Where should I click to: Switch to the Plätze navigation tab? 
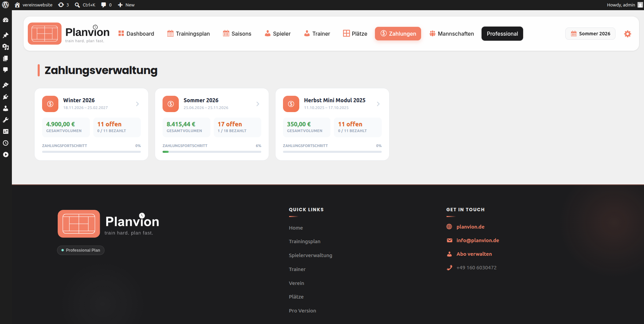pyautogui.click(x=355, y=34)
